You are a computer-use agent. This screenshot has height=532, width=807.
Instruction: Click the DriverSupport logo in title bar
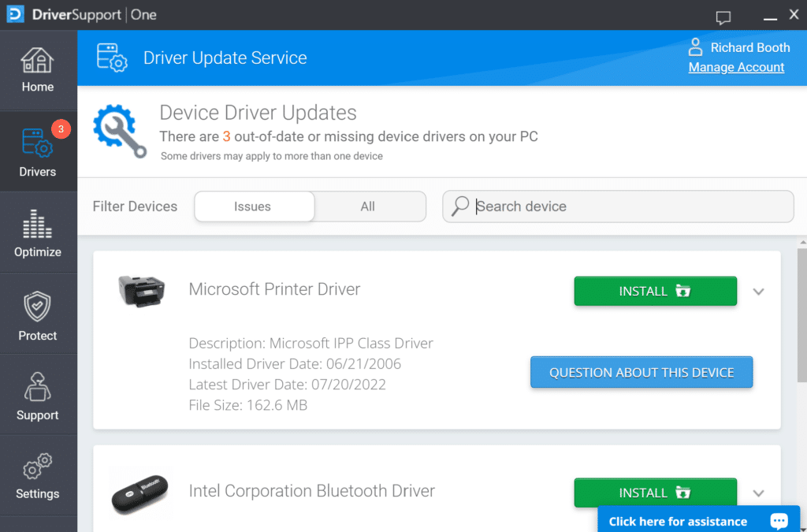click(16, 14)
